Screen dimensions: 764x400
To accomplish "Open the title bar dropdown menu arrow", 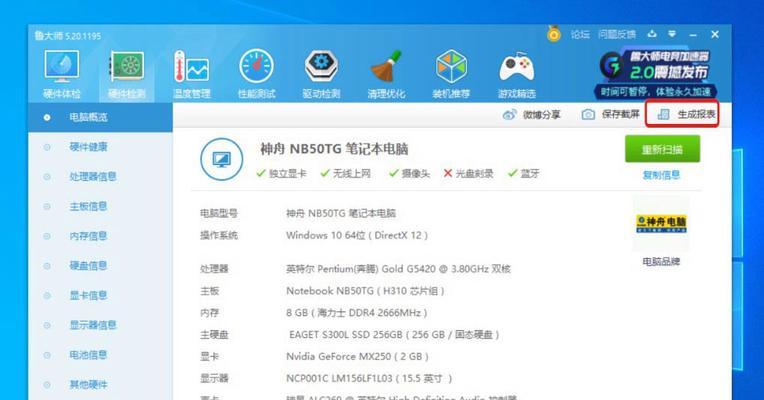I will [x=672, y=34].
